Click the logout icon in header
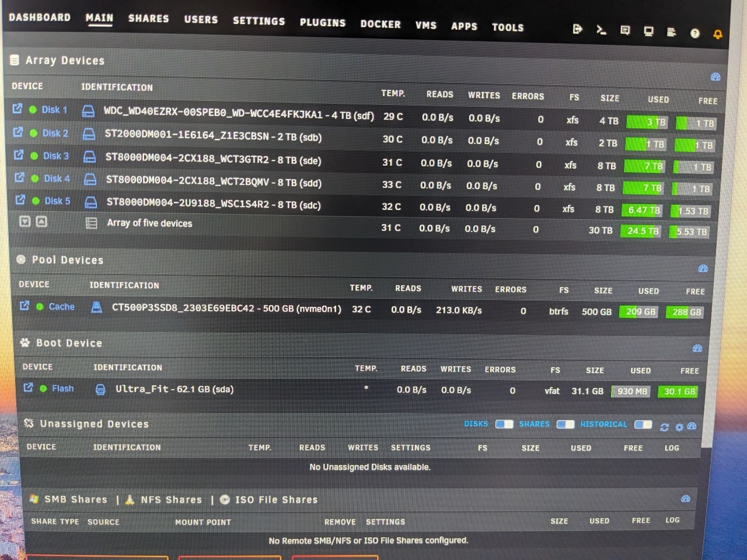 (577, 29)
